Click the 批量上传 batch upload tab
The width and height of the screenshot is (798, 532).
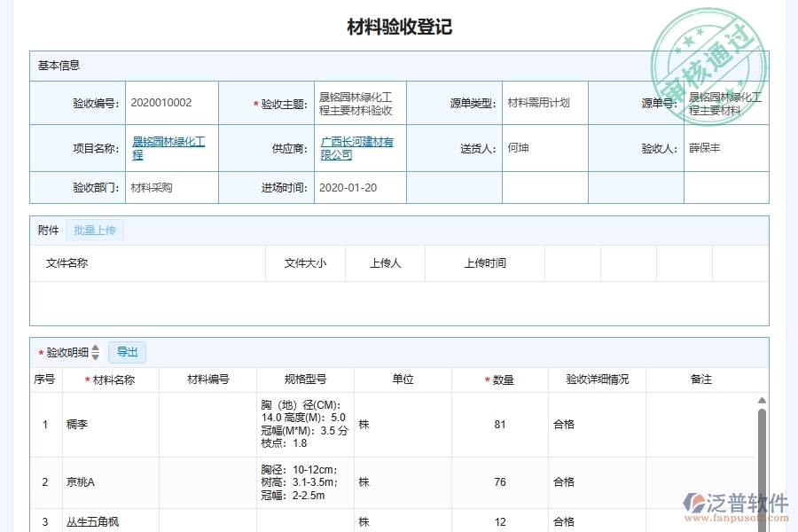tap(94, 230)
